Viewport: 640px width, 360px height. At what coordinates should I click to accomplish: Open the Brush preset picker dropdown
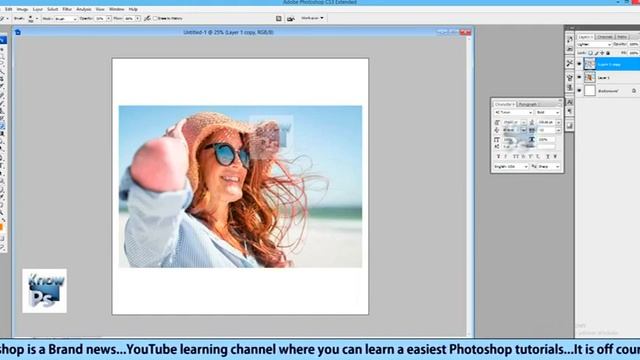pyautogui.click(x=37, y=18)
